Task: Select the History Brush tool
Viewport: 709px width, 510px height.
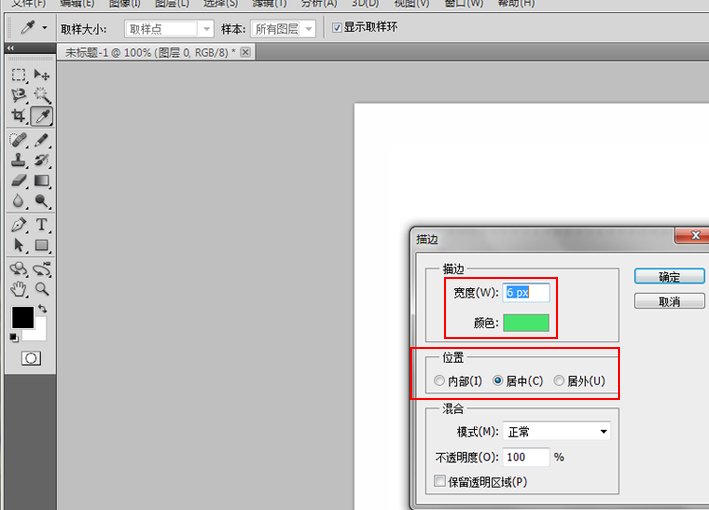Action: click(42, 160)
